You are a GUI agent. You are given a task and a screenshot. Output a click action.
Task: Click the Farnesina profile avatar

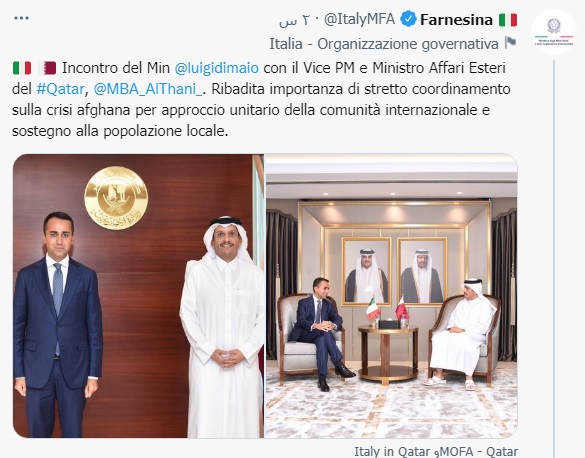(x=554, y=32)
